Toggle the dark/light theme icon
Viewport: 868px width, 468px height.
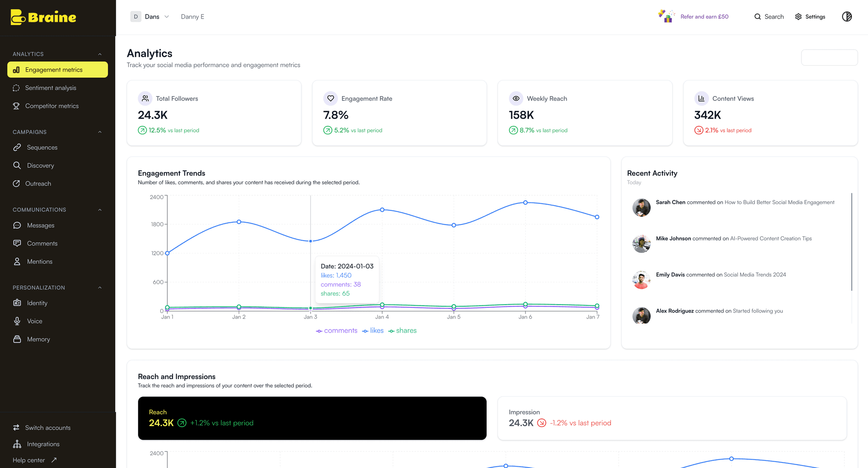click(846, 17)
